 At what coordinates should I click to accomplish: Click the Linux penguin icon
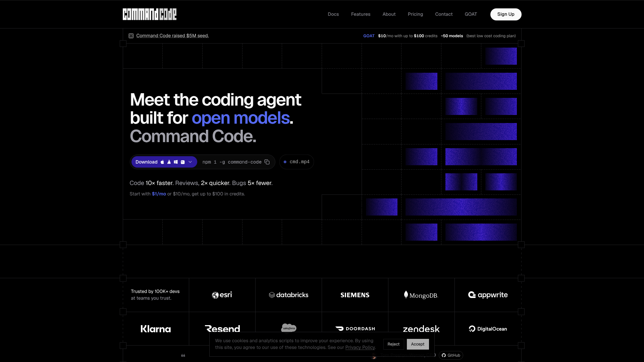169,162
